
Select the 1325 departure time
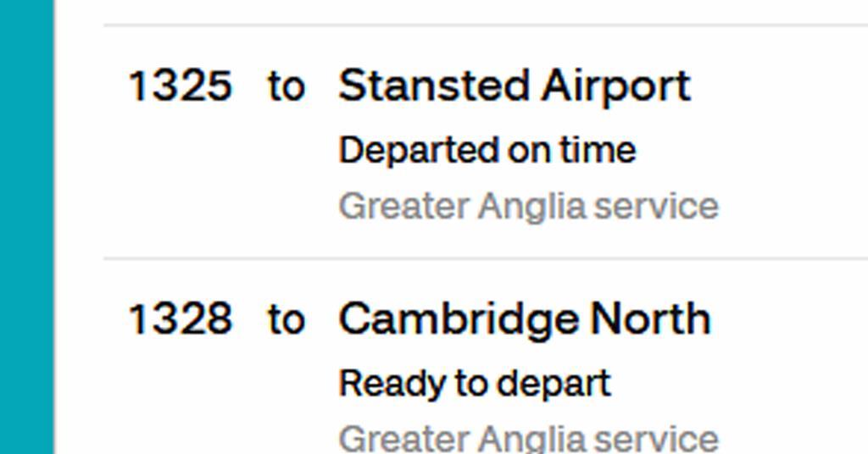pos(180,86)
